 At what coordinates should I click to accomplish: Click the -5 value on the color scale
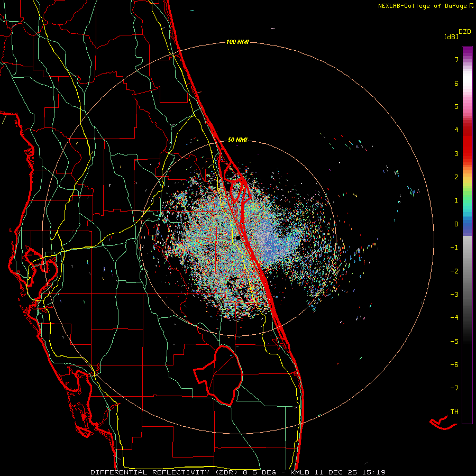(x=454, y=341)
